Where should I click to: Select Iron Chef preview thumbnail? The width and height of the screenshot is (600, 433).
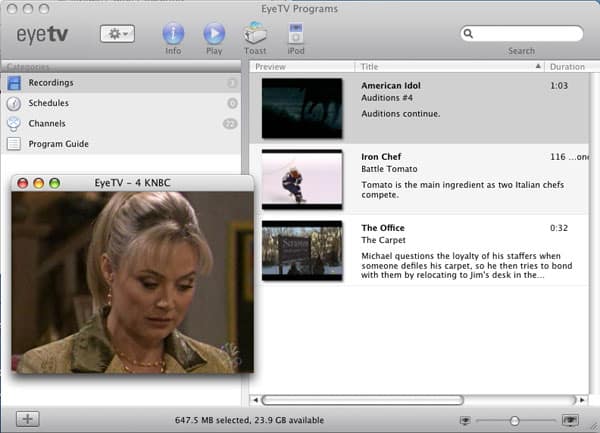pos(302,179)
